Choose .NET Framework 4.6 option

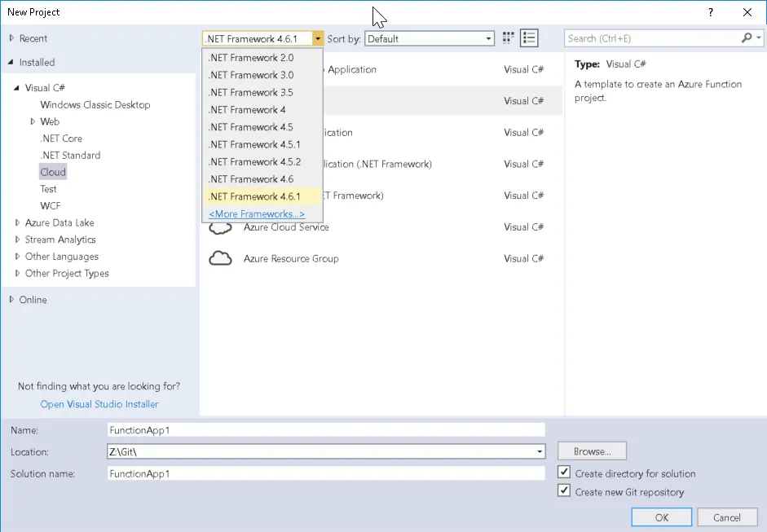click(x=262, y=179)
